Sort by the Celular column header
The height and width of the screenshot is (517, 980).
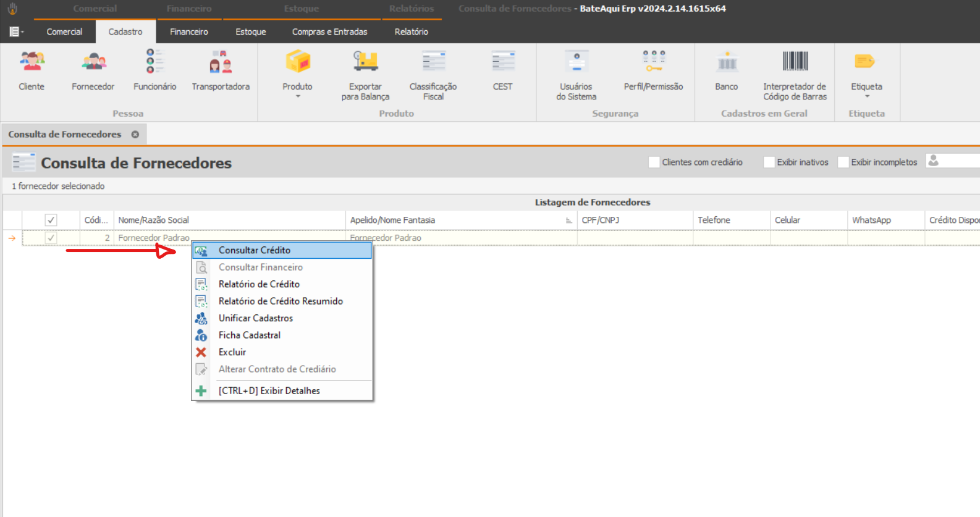809,220
